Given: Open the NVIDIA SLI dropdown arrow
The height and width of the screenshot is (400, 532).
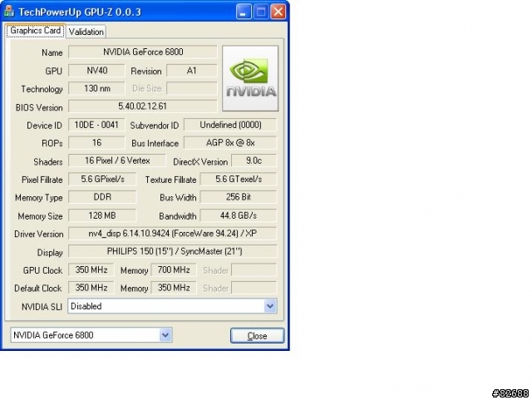Looking at the screenshot, I should coord(270,306).
